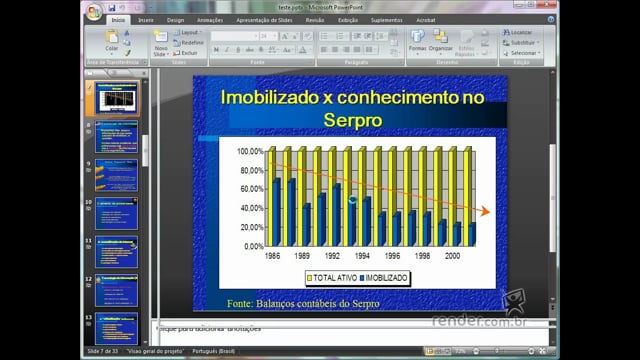Click the blue Help icon
Image resolution: width=640 pixels, height=360 pixels.
point(551,19)
